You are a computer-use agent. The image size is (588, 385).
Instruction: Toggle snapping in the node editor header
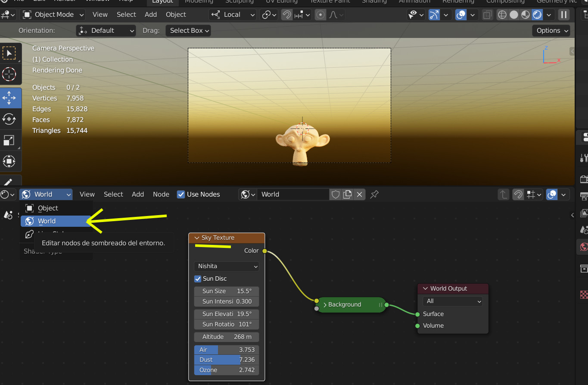(518, 194)
